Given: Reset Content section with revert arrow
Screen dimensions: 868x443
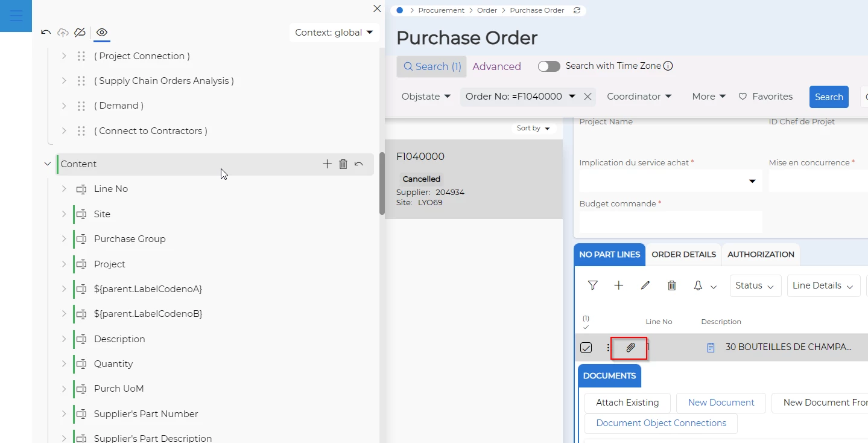Looking at the screenshot, I should pyautogui.click(x=359, y=164).
